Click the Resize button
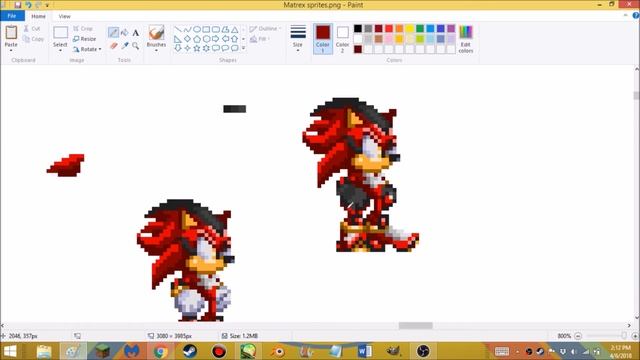The height and width of the screenshot is (360, 640). (84, 39)
